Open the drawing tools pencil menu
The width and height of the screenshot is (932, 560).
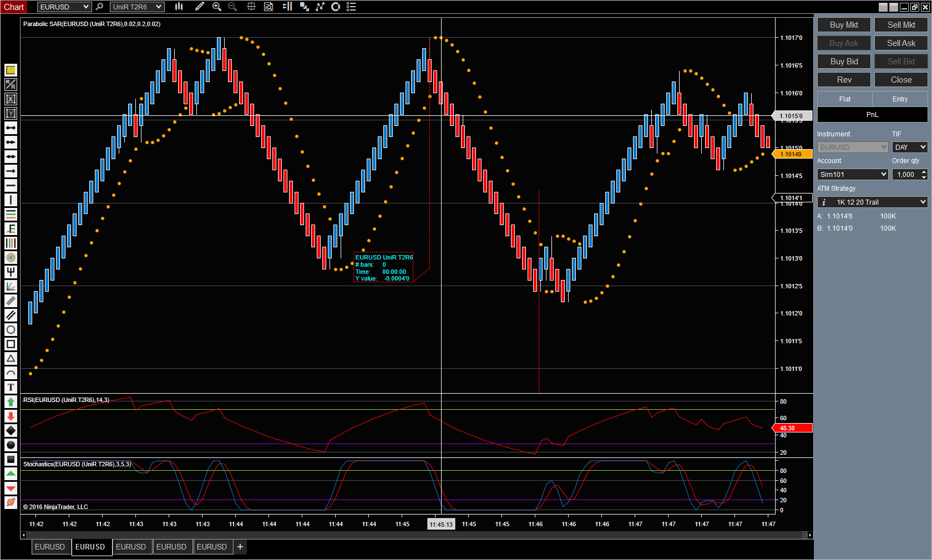(200, 7)
